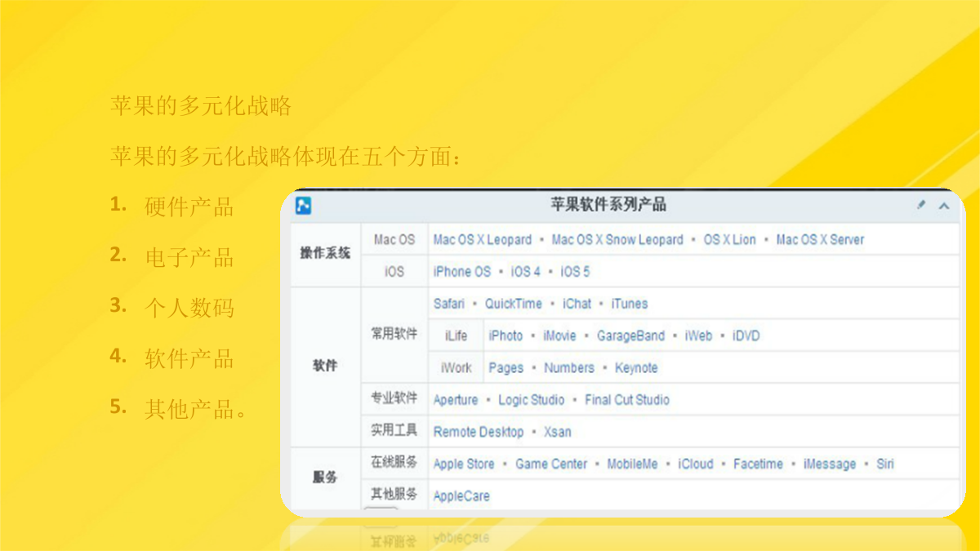Select the iOS 4 link
The width and height of the screenshot is (980, 551).
click(526, 272)
